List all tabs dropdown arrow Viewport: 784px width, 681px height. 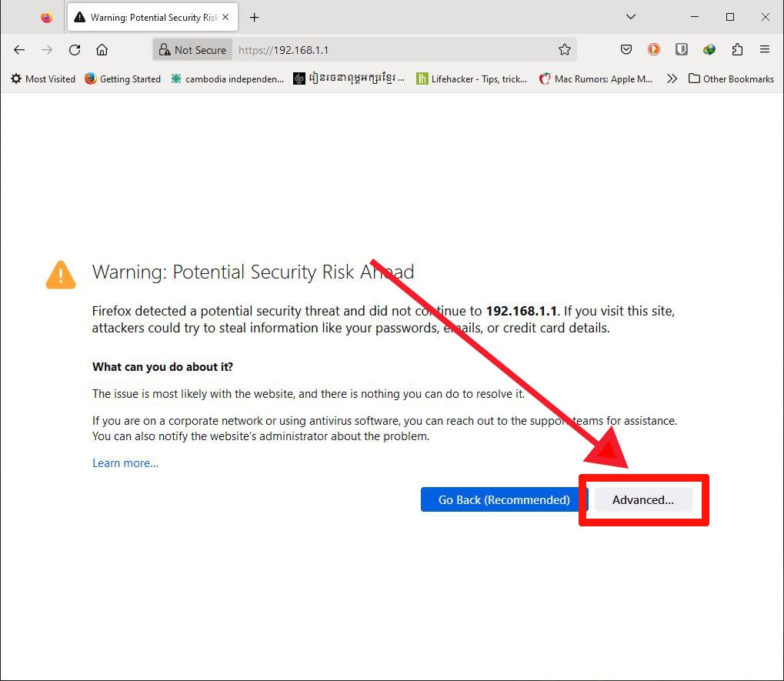[x=631, y=17]
